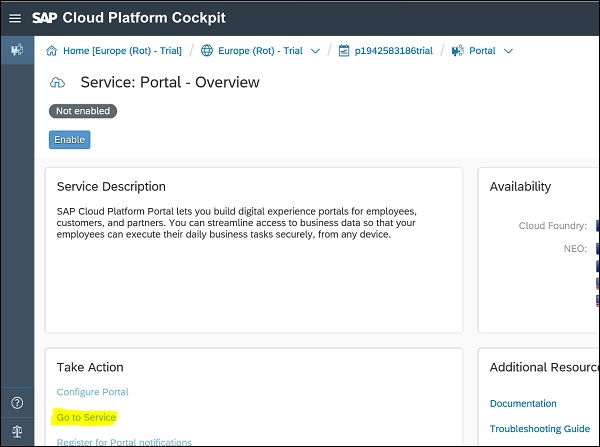Image resolution: width=600 pixels, height=447 pixels.
Task: Expand the Portal breadcrumb dropdown arrow
Action: point(508,51)
